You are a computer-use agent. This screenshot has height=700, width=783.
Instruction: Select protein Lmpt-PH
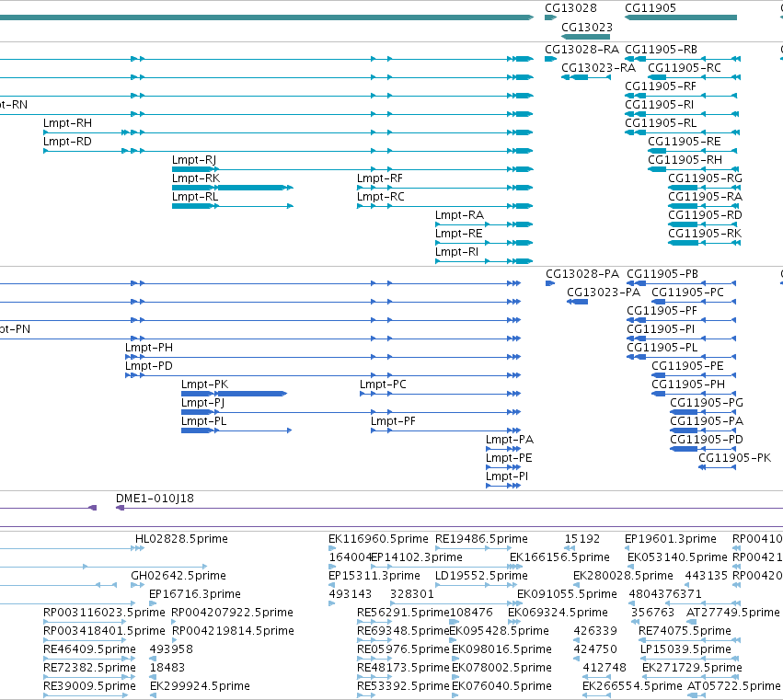pyautogui.click(x=149, y=348)
